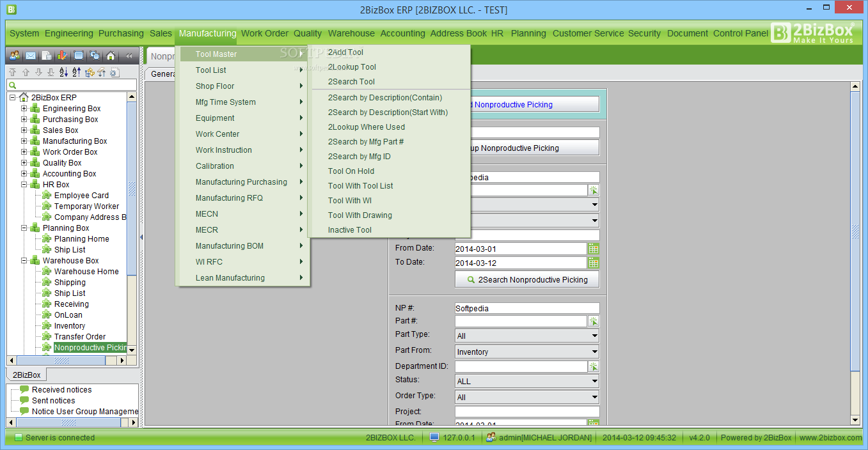Click the Project input field
The image size is (868, 450).
click(x=527, y=412)
